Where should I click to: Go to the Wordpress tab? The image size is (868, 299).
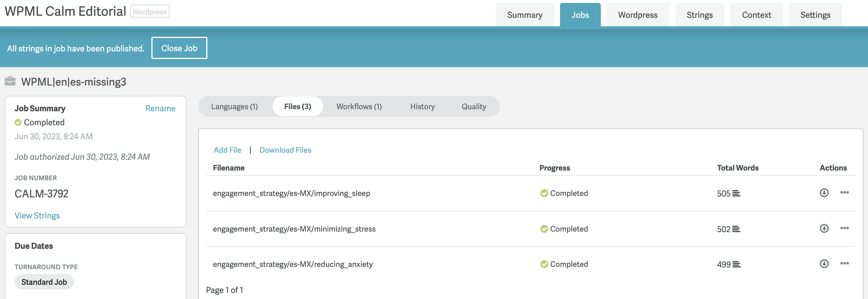638,15
